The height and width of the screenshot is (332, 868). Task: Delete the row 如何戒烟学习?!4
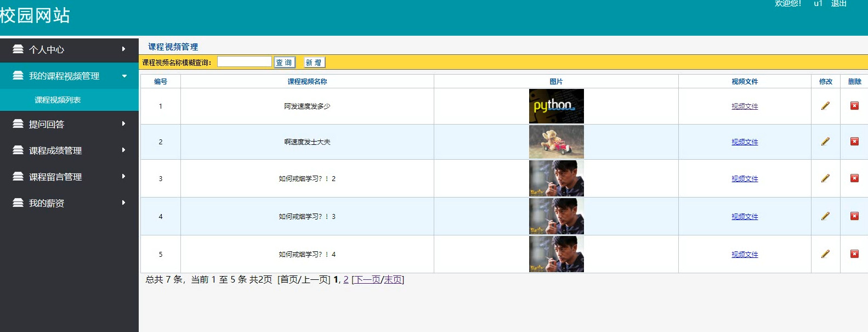(x=854, y=254)
